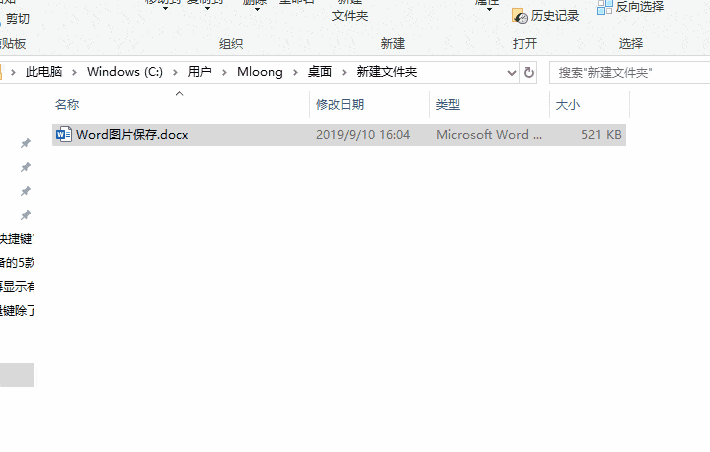Select the sidebar item ending in 快捷键
The width and height of the screenshot is (710, 452).
[17, 239]
